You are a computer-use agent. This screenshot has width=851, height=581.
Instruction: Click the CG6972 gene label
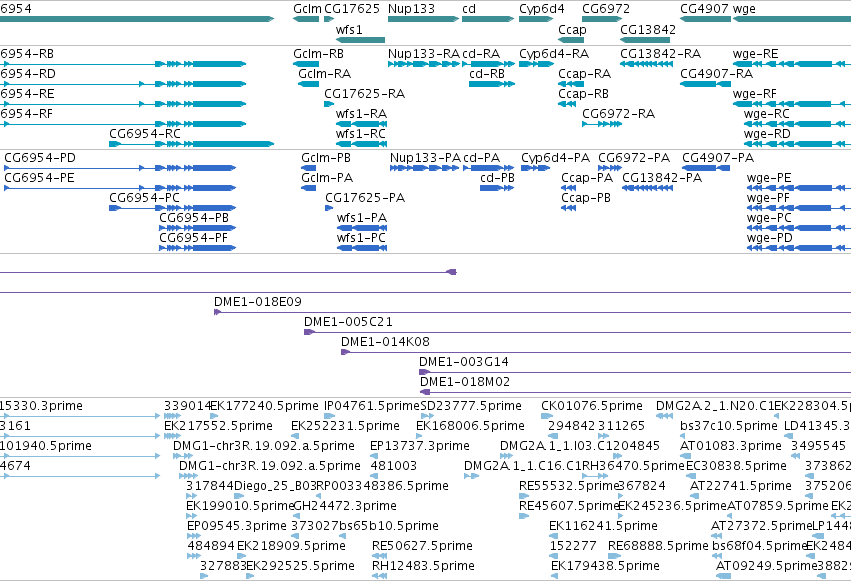click(606, 9)
